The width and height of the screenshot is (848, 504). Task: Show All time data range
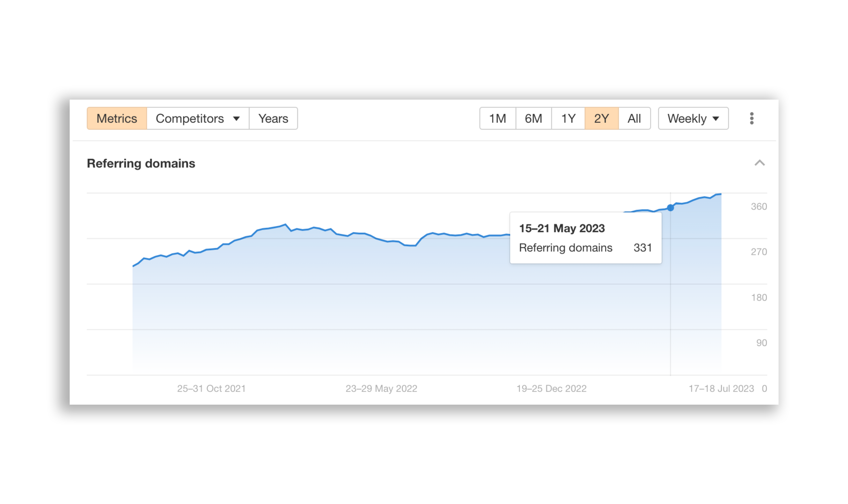[x=634, y=118]
